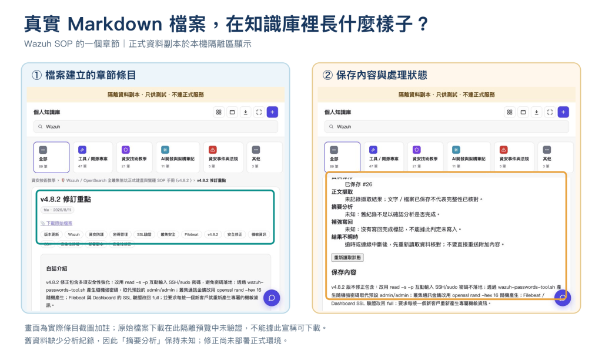
Task: Click the v4.8.2 tag chip
Action: (213, 234)
